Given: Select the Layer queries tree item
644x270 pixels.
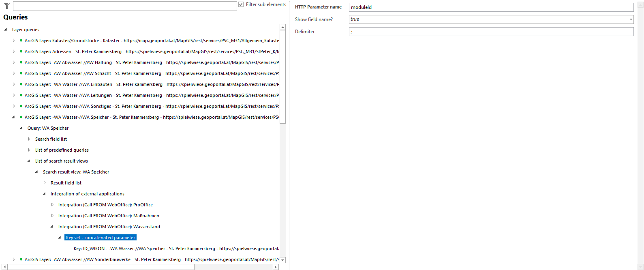Looking at the screenshot, I should click(x=26, y=30).
